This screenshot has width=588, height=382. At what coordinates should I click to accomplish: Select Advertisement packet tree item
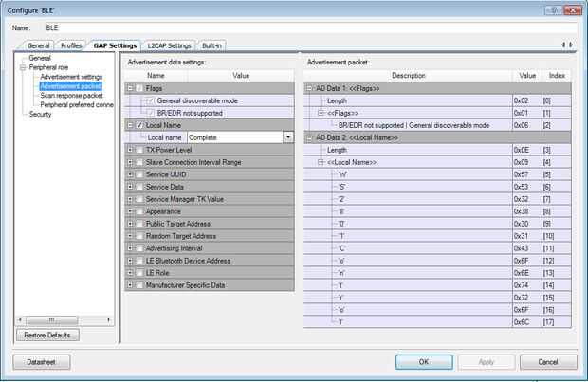click(x=70, y=86)
